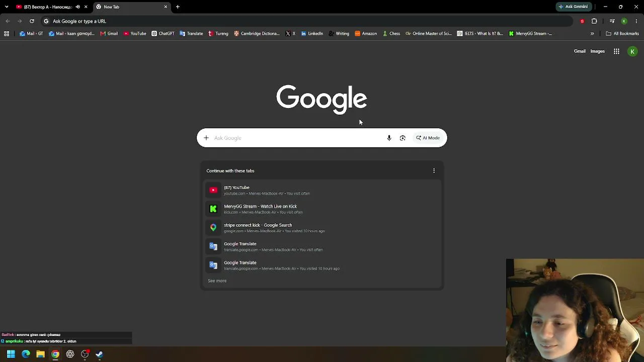Launch Microsoft Edge from the taskbar
Viewport: 644px width, 362px height.
[x=26, y=354]
